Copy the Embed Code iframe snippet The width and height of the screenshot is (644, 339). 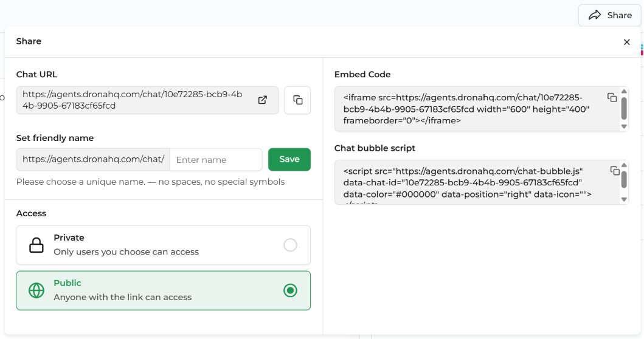click(x=612, y=97)
